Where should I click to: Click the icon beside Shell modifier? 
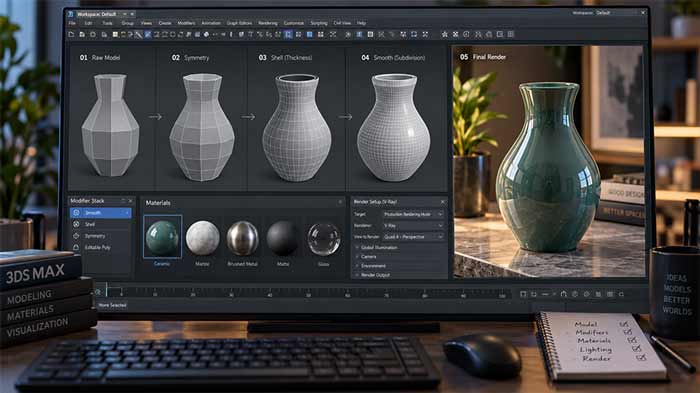pyautogui.click(x=76, y=224)
